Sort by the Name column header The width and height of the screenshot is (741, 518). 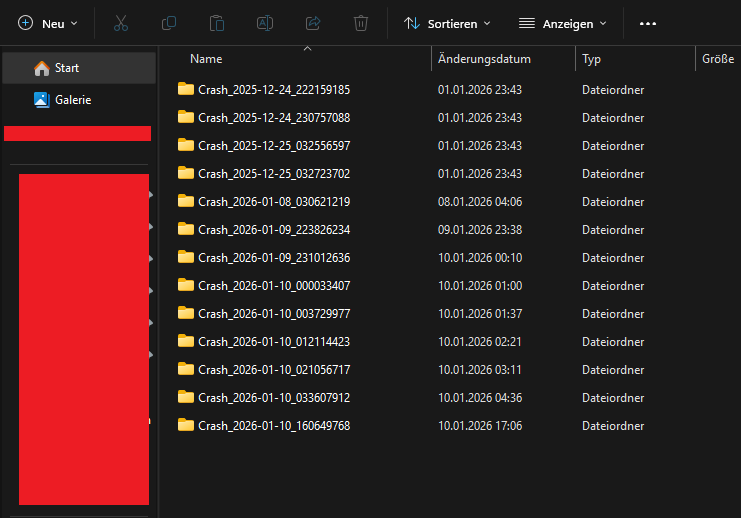(206, 59)
